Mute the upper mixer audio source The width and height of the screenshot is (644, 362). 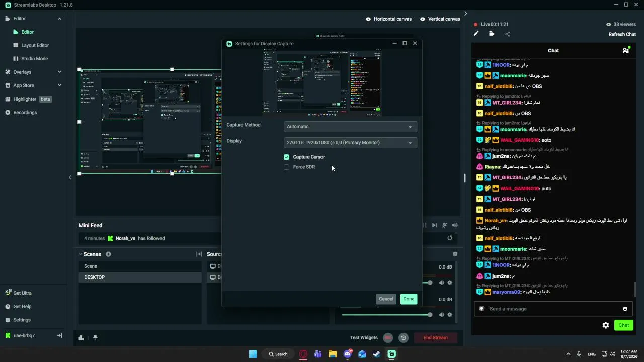[441, 283]
